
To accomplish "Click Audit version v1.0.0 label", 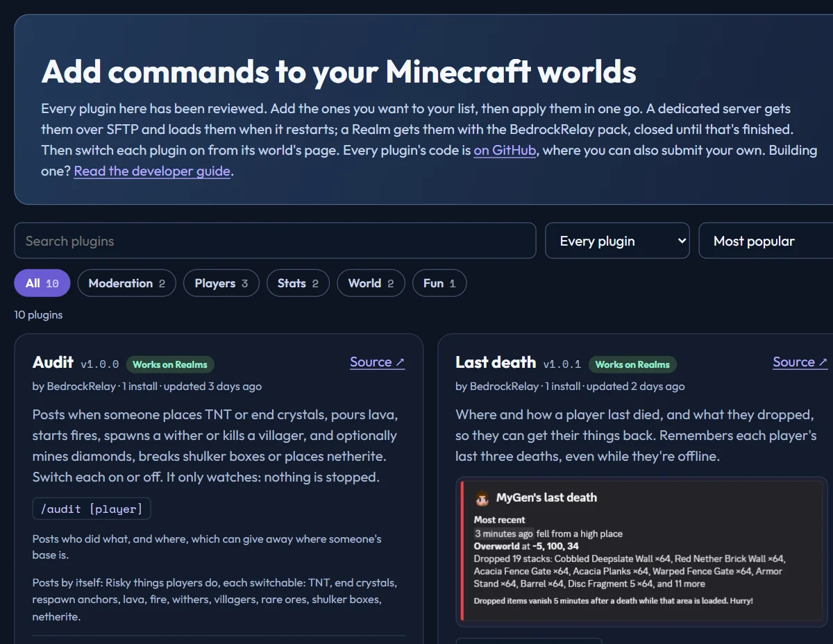I will click(x=100, y=364).
